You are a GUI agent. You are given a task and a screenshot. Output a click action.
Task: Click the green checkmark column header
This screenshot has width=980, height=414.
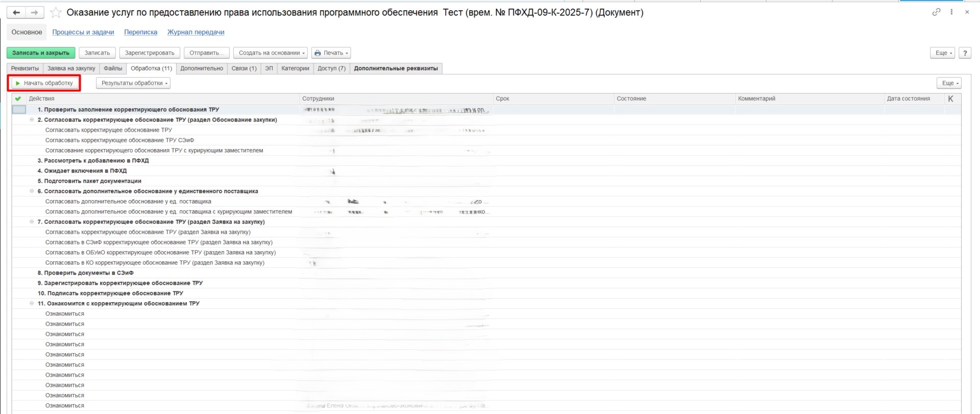coord(18,99)
